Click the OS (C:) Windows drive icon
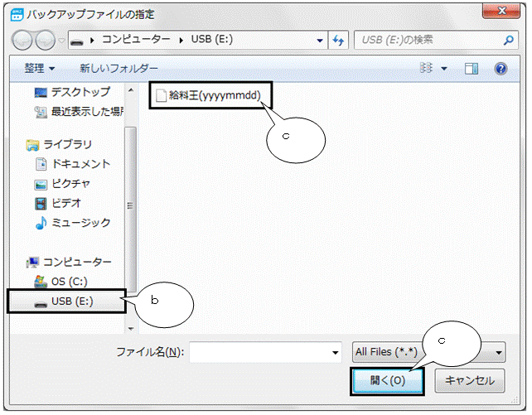Screen dimensions: 532x415 pyautogui.click(x=41, y=282)
